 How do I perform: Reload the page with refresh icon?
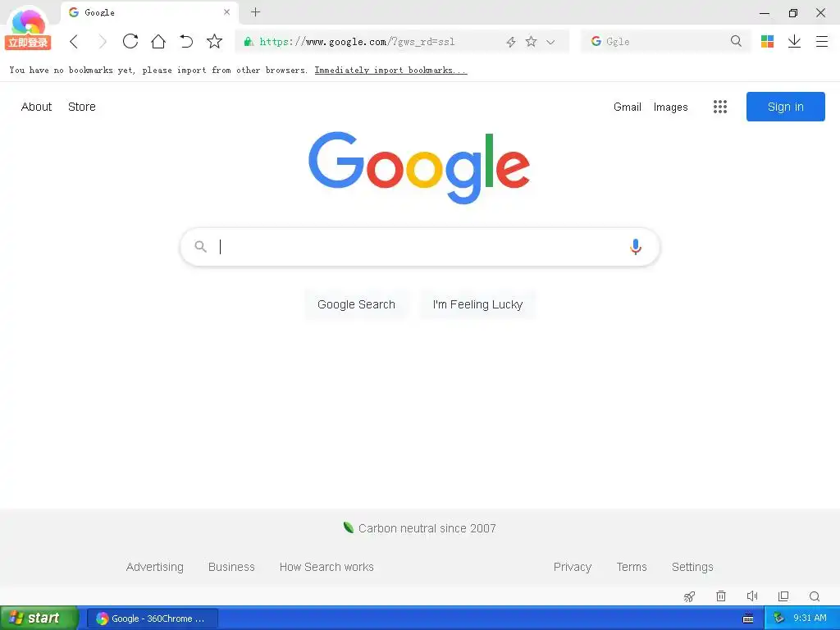click(130, 41)
